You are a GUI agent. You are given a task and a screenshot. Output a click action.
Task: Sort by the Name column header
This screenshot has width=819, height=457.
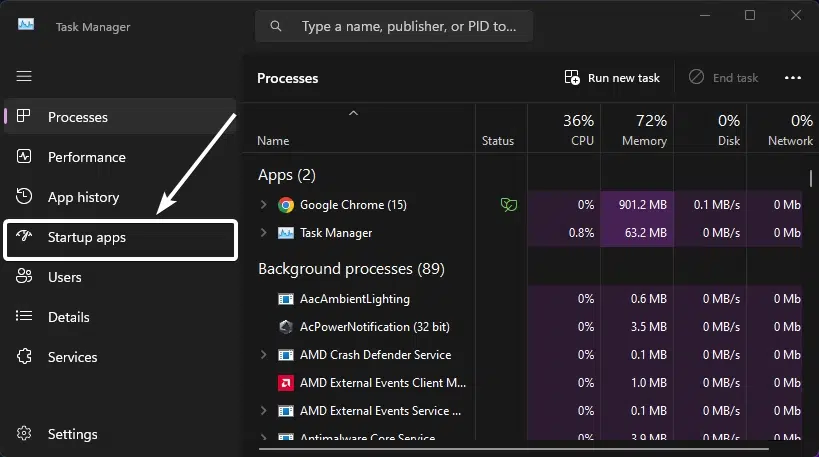coord(273,141)
